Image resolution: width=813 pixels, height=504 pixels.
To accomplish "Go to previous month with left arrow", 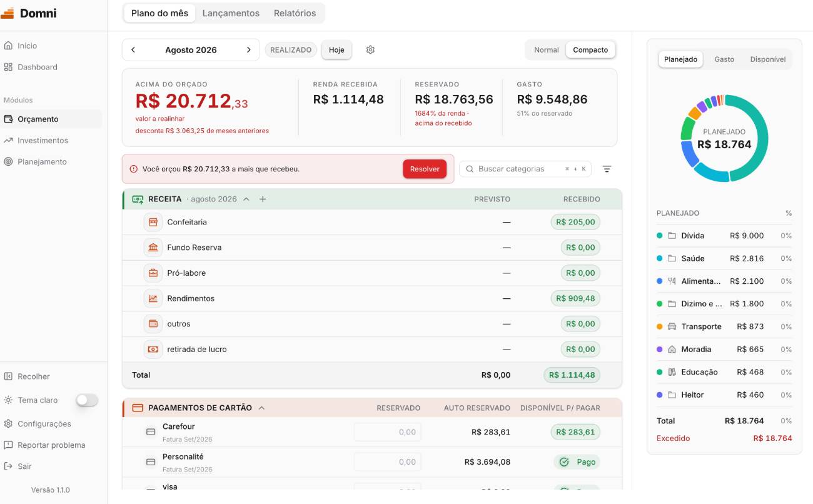I will coord(133,50).
